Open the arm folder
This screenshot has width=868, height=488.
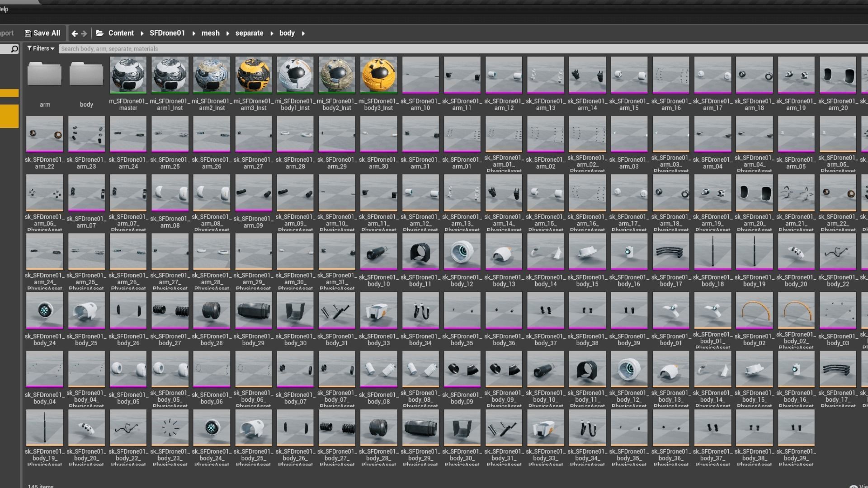pyautogui.click(x=44, y=75)
